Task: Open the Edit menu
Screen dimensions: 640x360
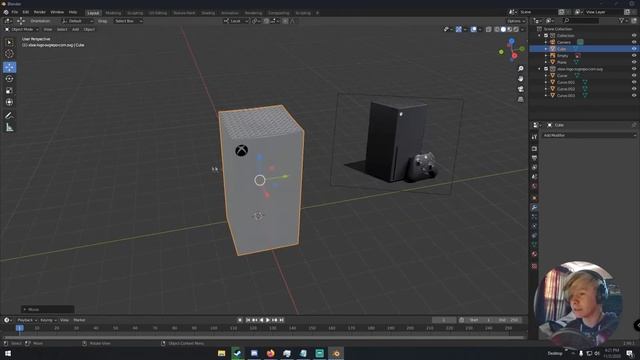Action: pos(26,12)
